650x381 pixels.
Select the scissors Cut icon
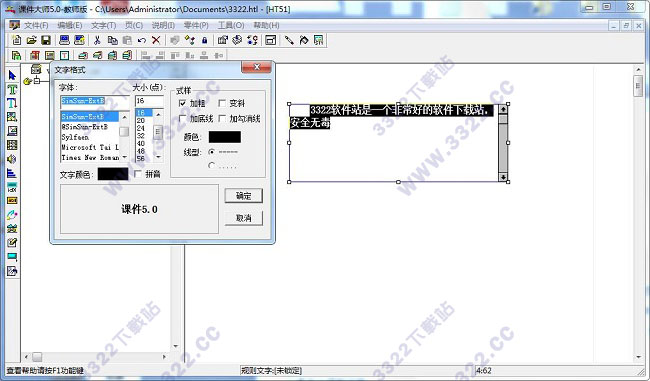pyautogui.click(x=97, y=40)
